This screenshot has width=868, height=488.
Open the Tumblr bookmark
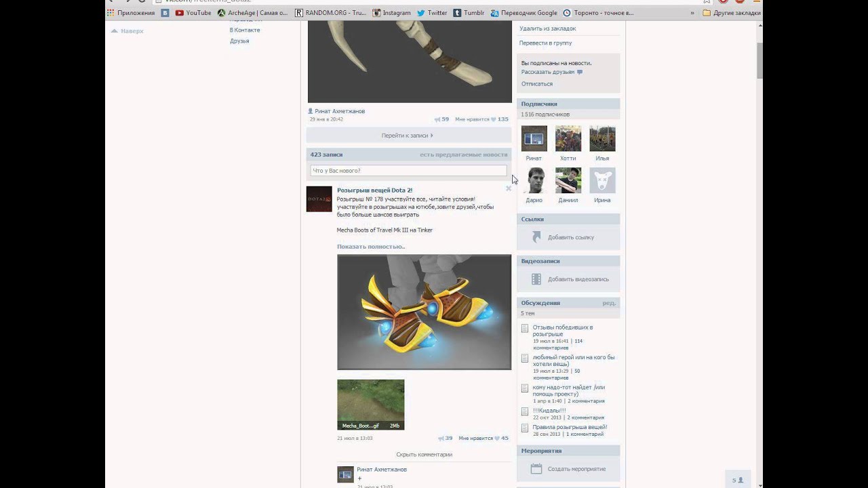coord(469,13)
